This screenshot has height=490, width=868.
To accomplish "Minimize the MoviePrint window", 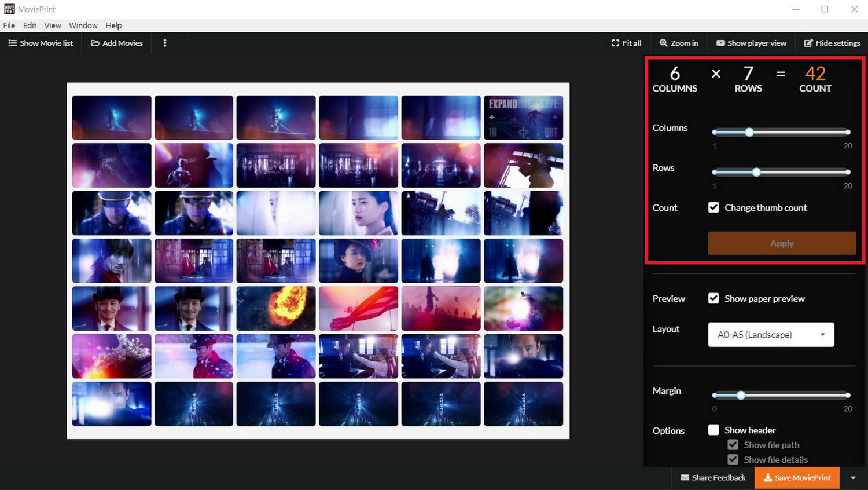I will (x=796, y=9).
